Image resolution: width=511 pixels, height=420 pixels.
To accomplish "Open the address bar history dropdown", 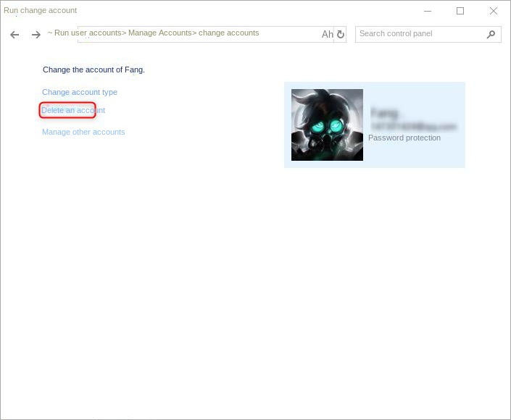I will point(328,34).
